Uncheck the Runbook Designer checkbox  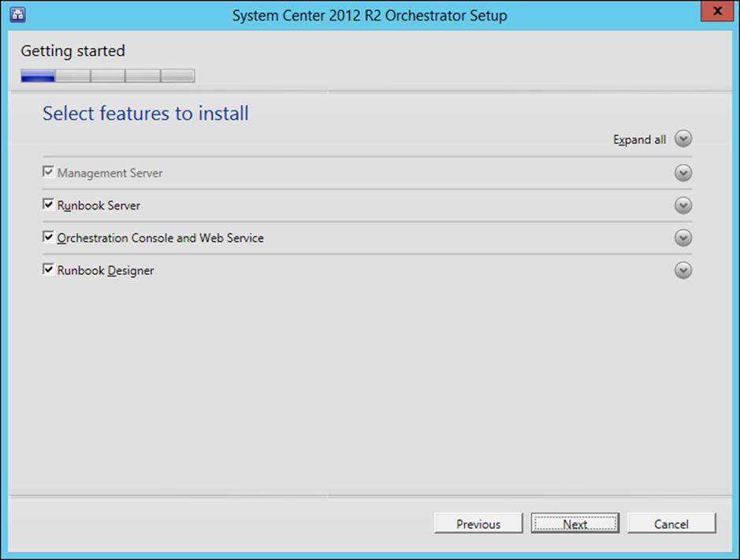click(x=48, y=269)
